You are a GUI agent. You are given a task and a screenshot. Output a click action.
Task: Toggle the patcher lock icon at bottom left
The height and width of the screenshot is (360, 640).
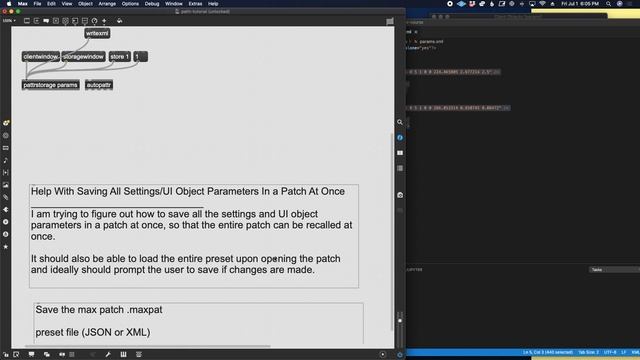pos(6,355)
